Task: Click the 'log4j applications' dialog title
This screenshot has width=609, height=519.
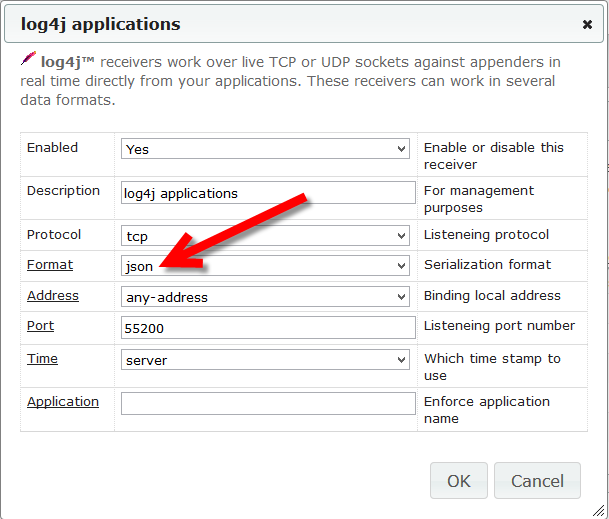Action: click(x=101, y=24)
